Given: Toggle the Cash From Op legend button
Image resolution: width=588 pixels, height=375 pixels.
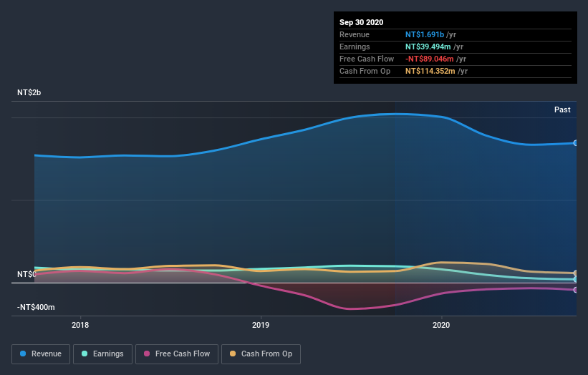Looking at the screenshot, I should (x=261, y=354).
